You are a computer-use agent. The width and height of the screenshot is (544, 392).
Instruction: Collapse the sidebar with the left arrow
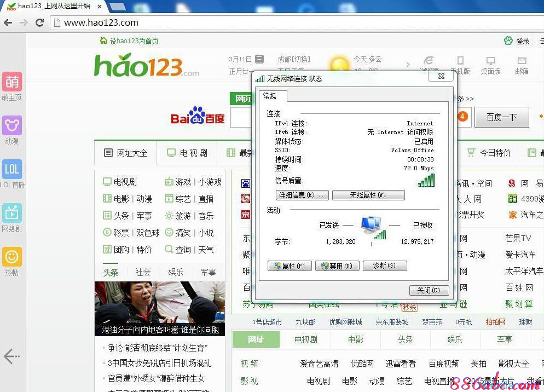[x=12, y=356]
